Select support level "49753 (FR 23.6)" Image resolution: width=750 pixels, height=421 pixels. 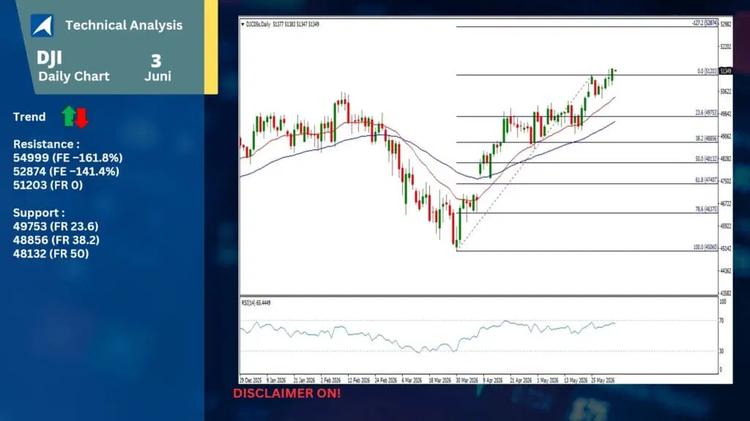point(55,226)
